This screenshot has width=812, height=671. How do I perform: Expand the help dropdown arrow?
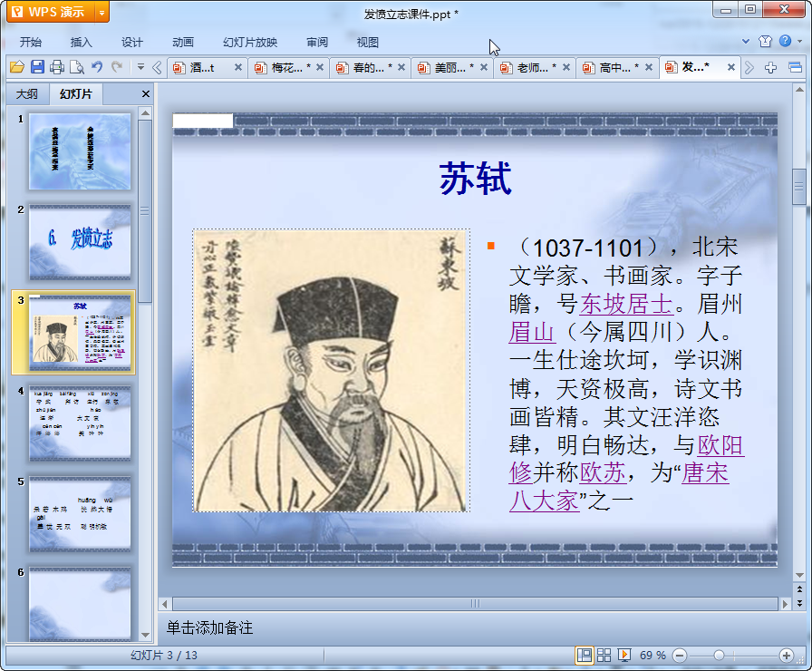point(800,42)
